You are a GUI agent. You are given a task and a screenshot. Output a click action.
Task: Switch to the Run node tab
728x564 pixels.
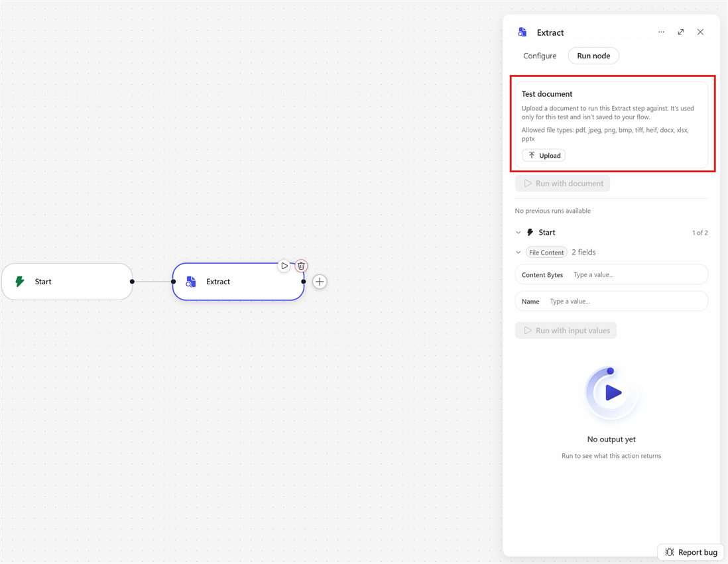tap(593, 56)
